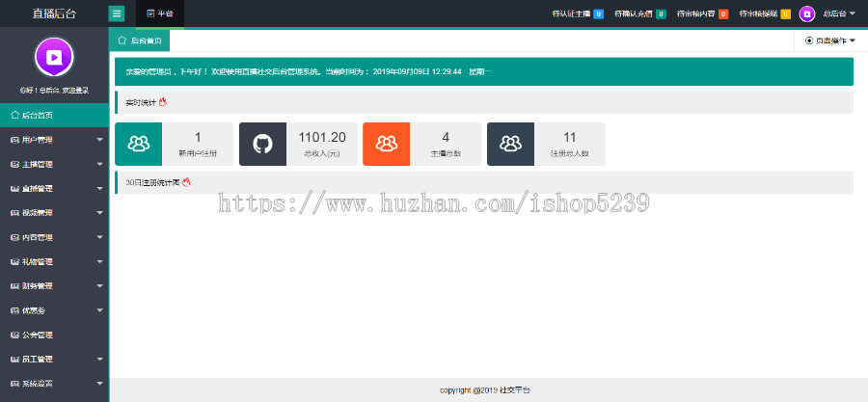Open the 待认证主播 notification link
The image size is (868, 402).
(x=577, y=13)
